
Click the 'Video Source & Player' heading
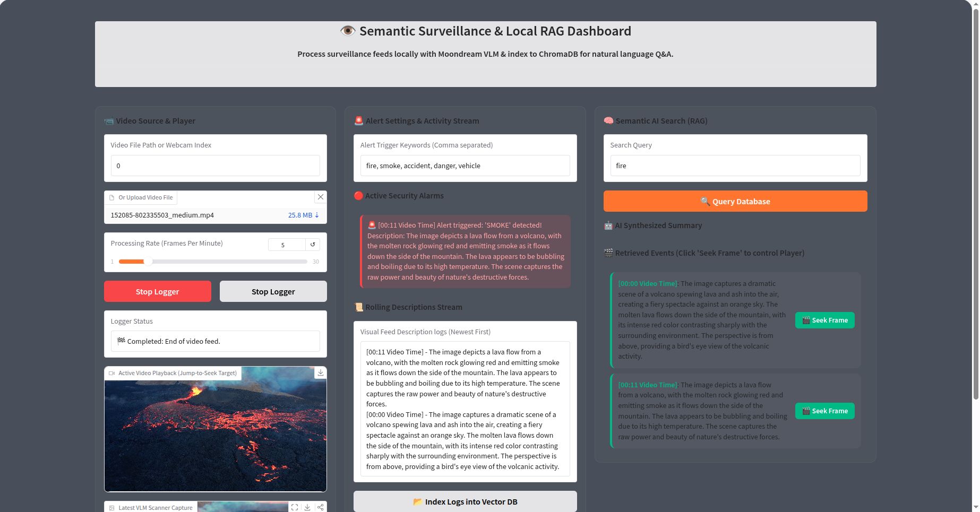pos(150,121)
